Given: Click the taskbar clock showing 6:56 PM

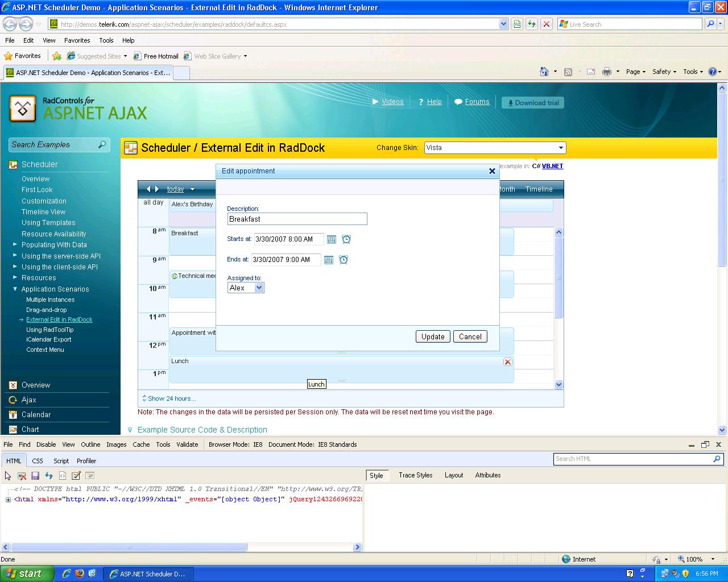Looking at the screenshot, I should coord(707,573).
